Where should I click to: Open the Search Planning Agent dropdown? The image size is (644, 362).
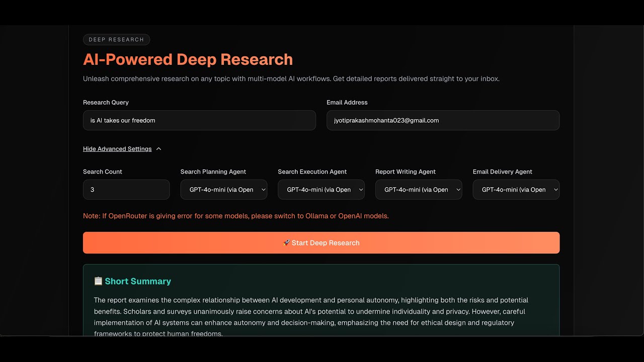pos(223,190)
